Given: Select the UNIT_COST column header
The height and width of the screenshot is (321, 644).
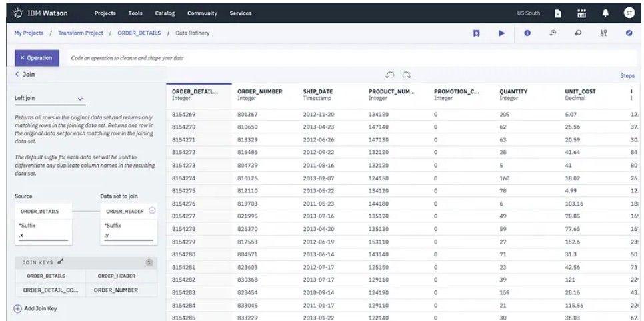Looking at the screenshot, I should (592, 95).
